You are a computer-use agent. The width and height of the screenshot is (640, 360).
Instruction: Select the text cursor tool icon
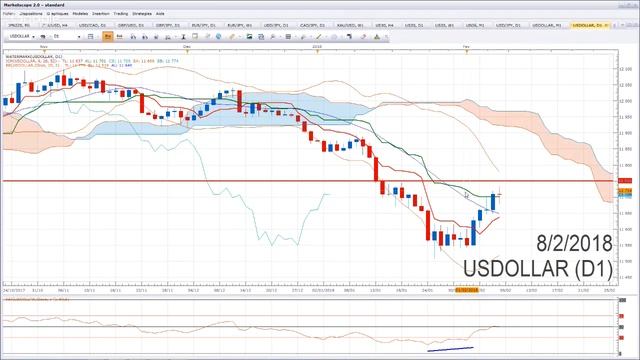click(x=183, y=37)
